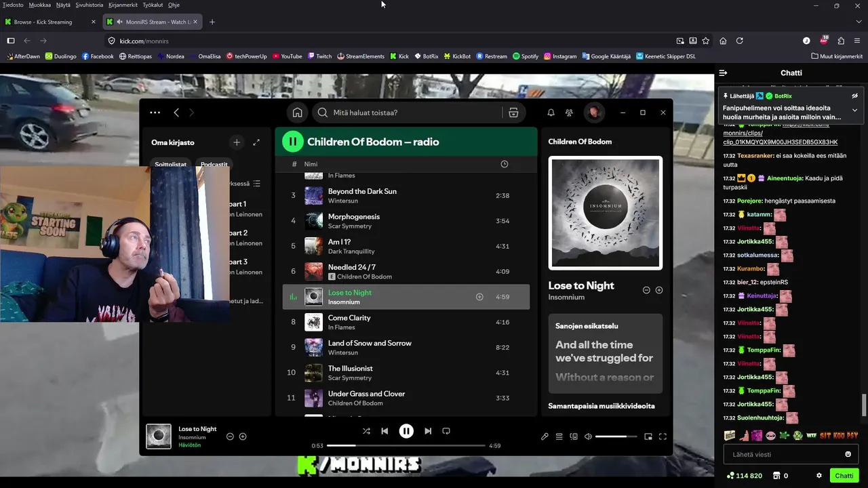Open Spotify bookmark in bookmarks bar

click(526, 56)
